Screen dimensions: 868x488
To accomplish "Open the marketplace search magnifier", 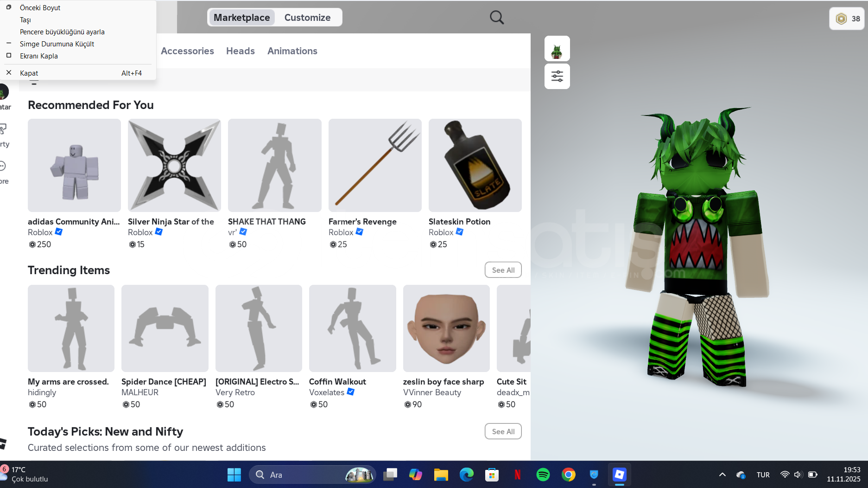I will point(496,18).
